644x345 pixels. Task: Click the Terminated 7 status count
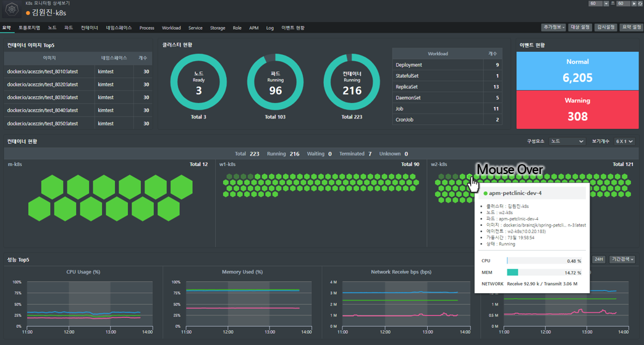(355, 154)
